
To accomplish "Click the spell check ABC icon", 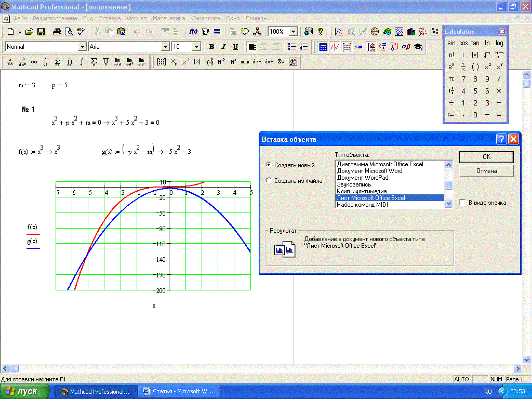I will 81,32.
